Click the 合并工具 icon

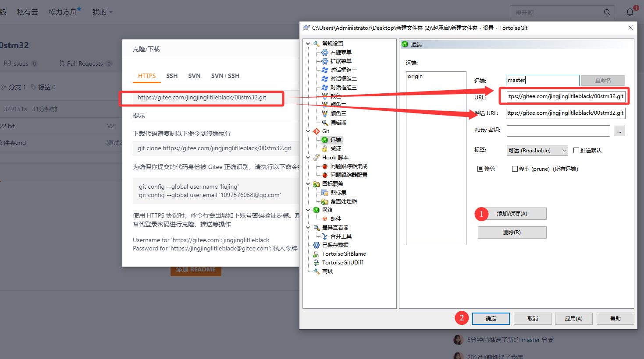325,236
